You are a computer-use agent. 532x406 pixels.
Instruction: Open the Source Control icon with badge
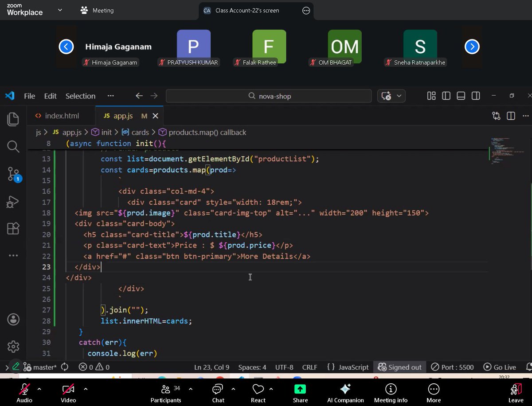click(x=14, y=174)
